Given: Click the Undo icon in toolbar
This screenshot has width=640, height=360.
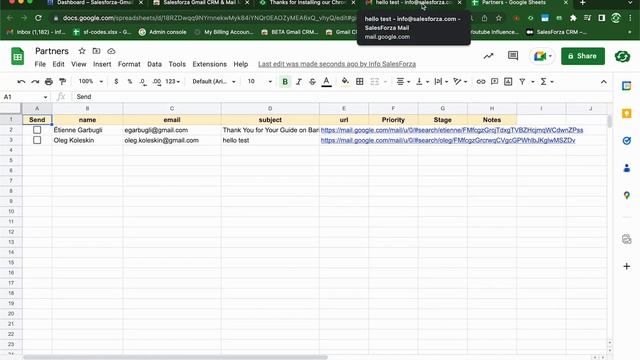Looking at the screenshot, I should [x=21, y=82].
